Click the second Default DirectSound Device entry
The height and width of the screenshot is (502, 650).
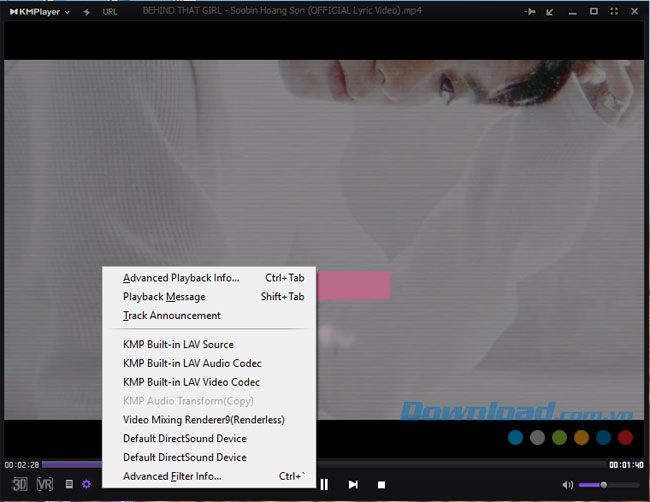209,457
